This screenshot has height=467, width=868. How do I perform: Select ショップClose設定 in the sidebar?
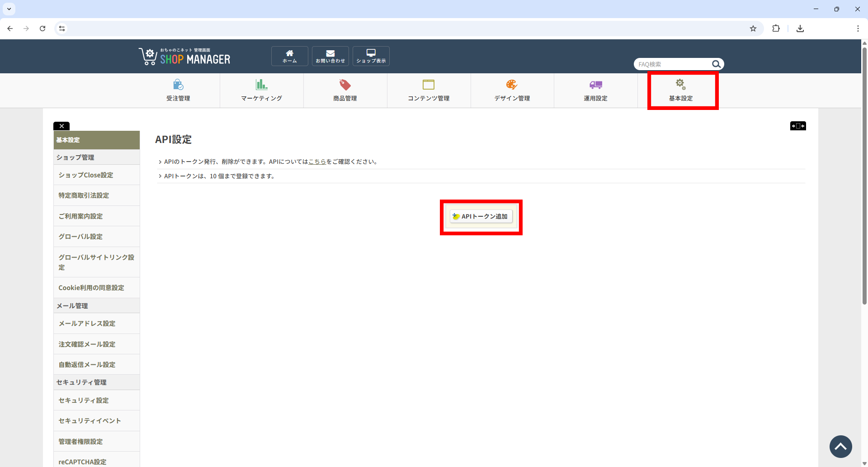point(86,175)
